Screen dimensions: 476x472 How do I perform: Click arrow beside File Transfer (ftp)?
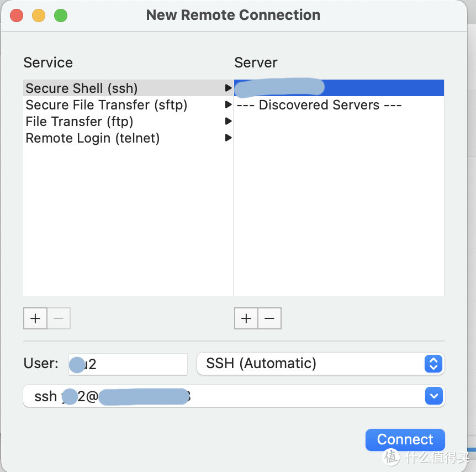[x=228, y=122]
